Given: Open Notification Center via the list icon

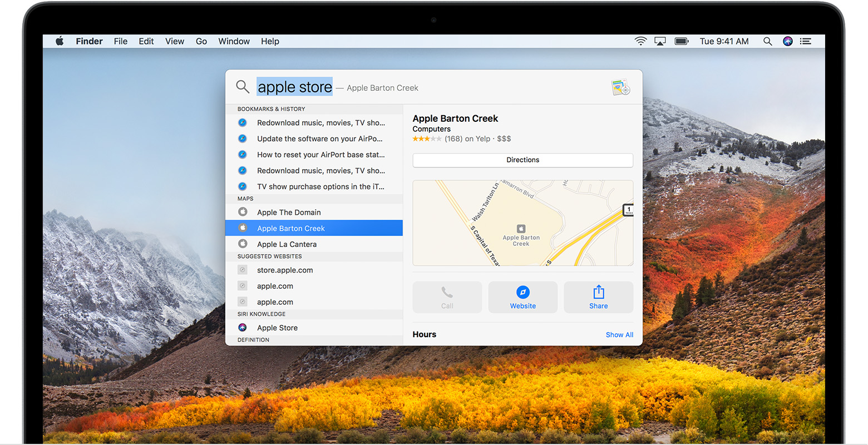Looking at the screenshot, I should (x=805, y=41).
